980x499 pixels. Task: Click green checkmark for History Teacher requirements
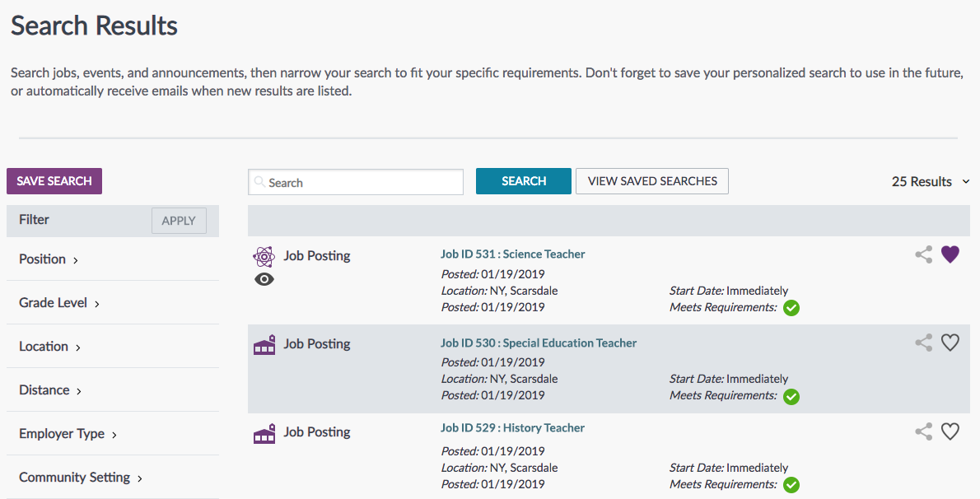coord(791,485)
